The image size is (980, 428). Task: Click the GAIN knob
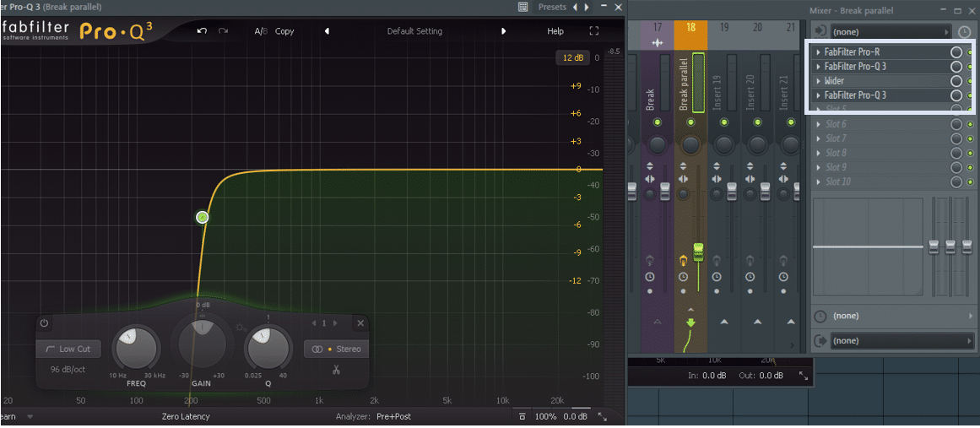tap(202, 345)
